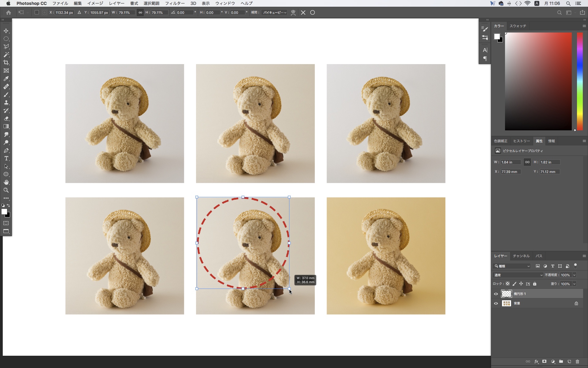Click the delete layer trash icon
The height and width of the screenshot is (368, 588).
pyautogui.click(x=577, y=362)
